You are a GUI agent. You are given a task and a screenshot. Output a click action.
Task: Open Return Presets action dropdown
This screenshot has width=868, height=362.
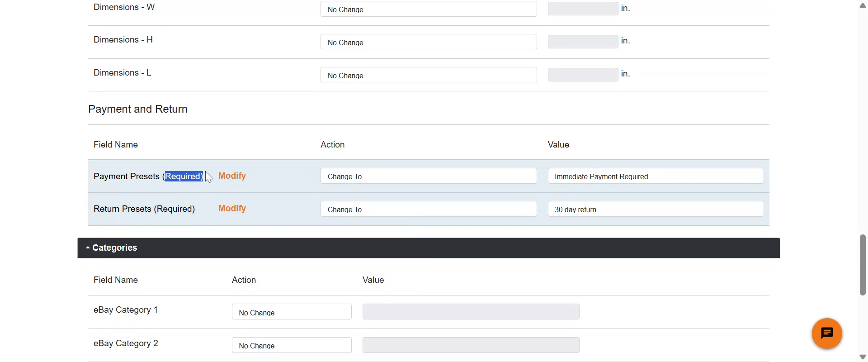coord(429,209)
